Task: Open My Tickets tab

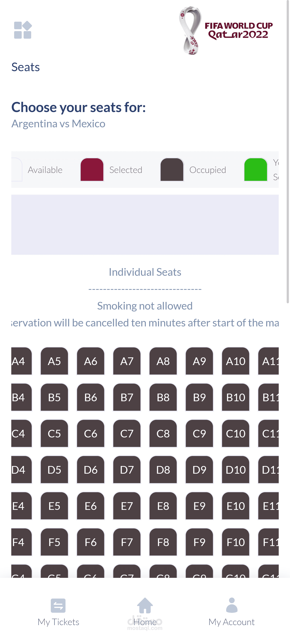Action: tap(58, 612)
